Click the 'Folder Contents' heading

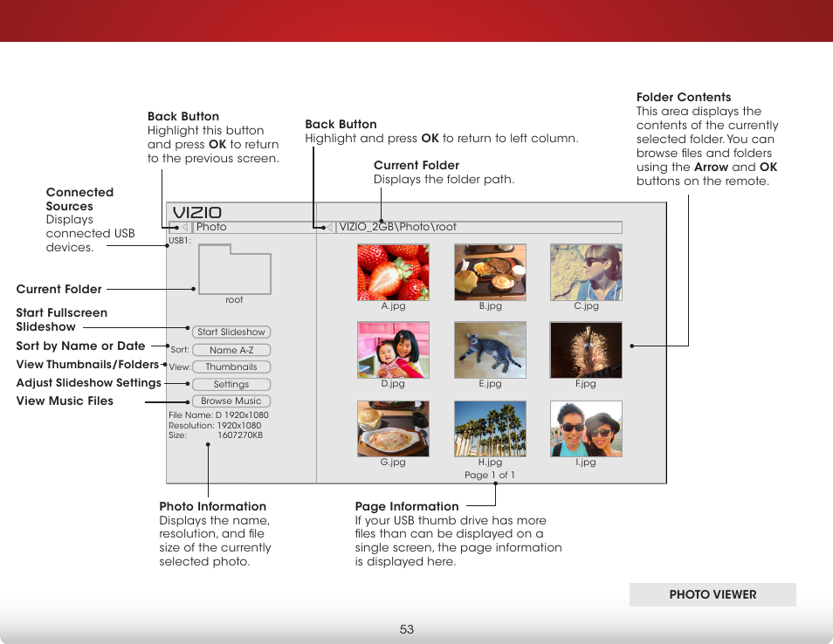684,97
